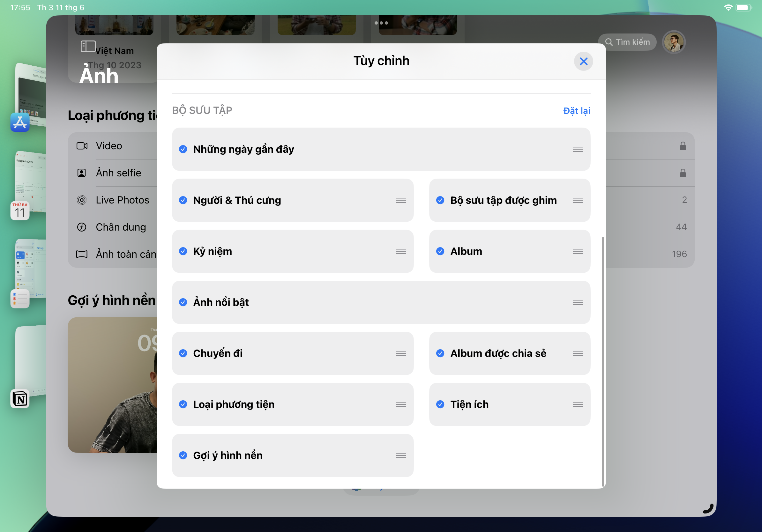Viewport: 762px width, 532px height.
Task: Switch to App Store in Stage Manager
Action: click(20, 122)
